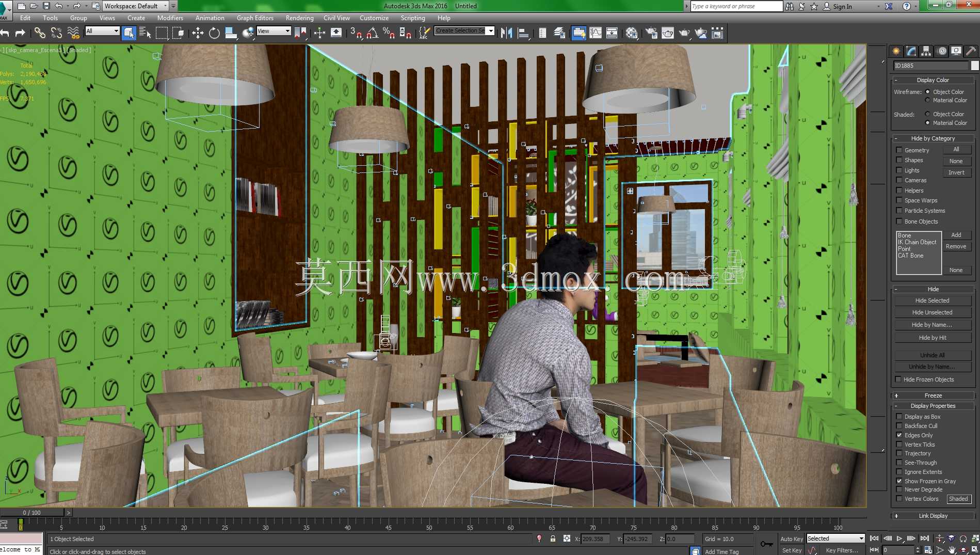980x555 pixels.
Task: Switch to the Create command panel tab
Action: tap(896, 51)
